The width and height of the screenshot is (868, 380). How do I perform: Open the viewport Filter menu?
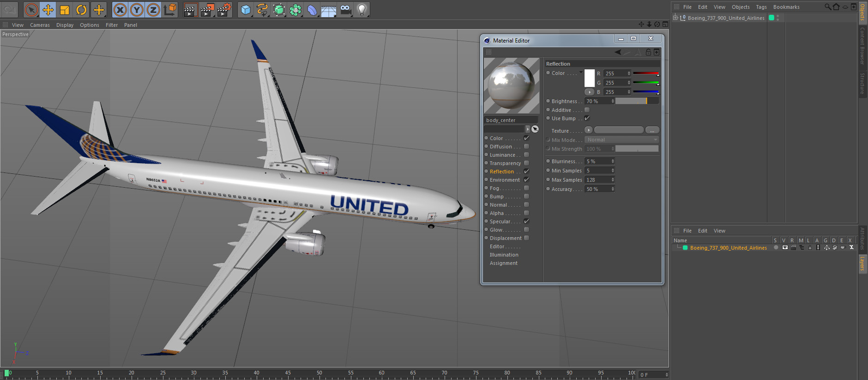click(112, 25)
